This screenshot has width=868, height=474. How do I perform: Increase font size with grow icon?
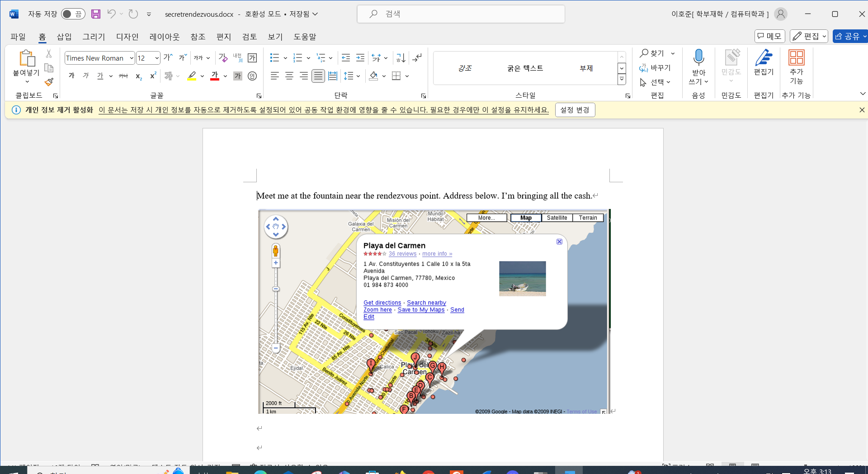click(168, 57)
